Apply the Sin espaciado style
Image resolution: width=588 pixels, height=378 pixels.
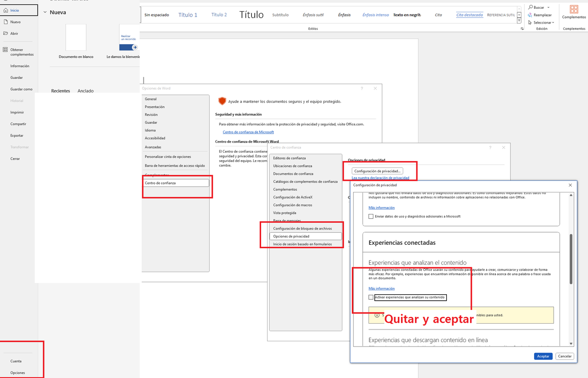click(157, 15)
